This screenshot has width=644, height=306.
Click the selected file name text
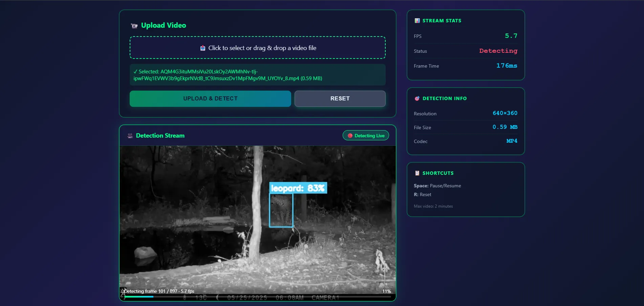(228, 75)
